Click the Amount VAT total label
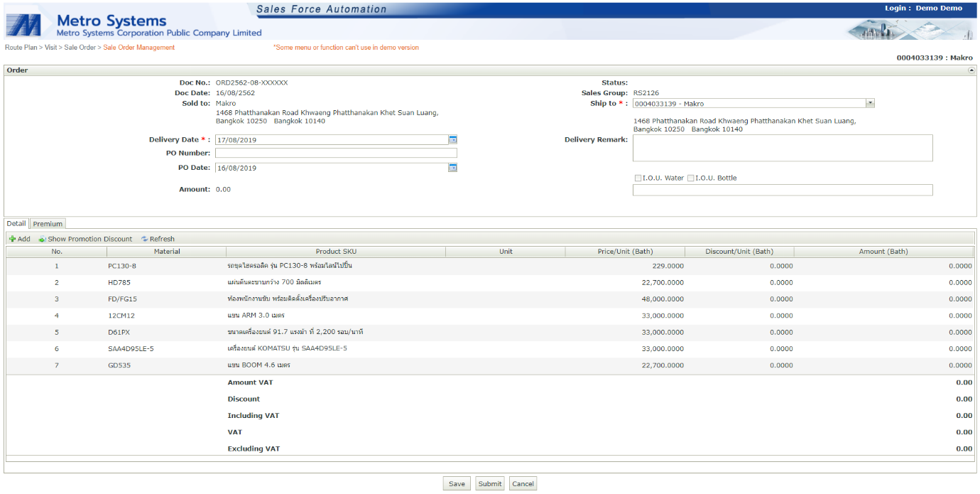The image size is (980, 494). point(250,382)
